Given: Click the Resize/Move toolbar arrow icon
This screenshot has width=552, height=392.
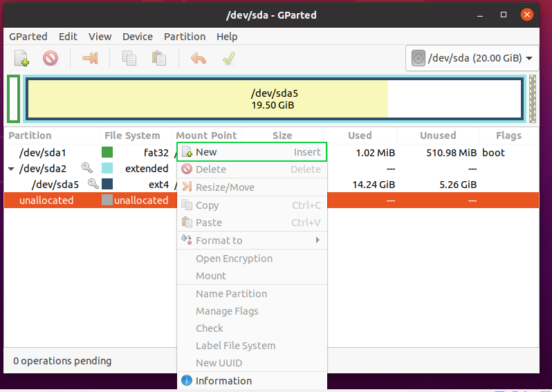Looking at the screenshot, I should [90, 58].
